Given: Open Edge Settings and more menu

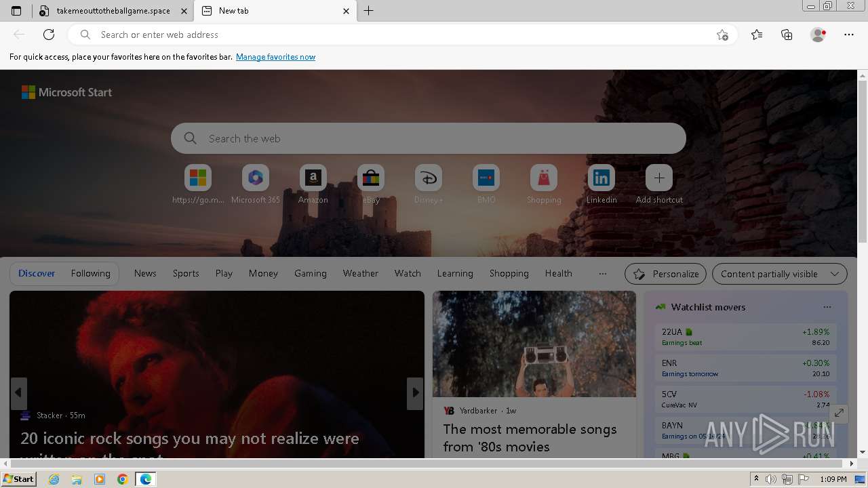Looking at the screenshot, I should (849, 35).
